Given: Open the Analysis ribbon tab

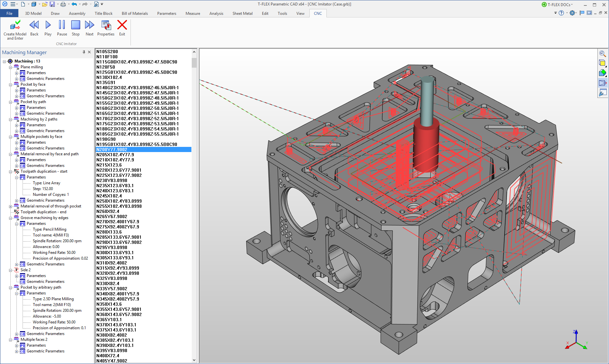Looking at the screenshot, I should click(x=216, y=14).
